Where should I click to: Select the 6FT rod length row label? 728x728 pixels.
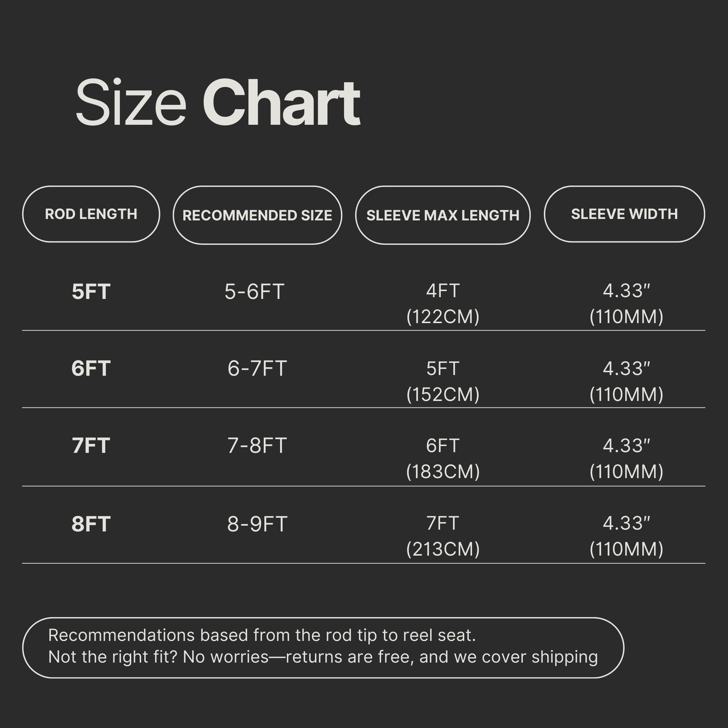[x=91, y=368]
